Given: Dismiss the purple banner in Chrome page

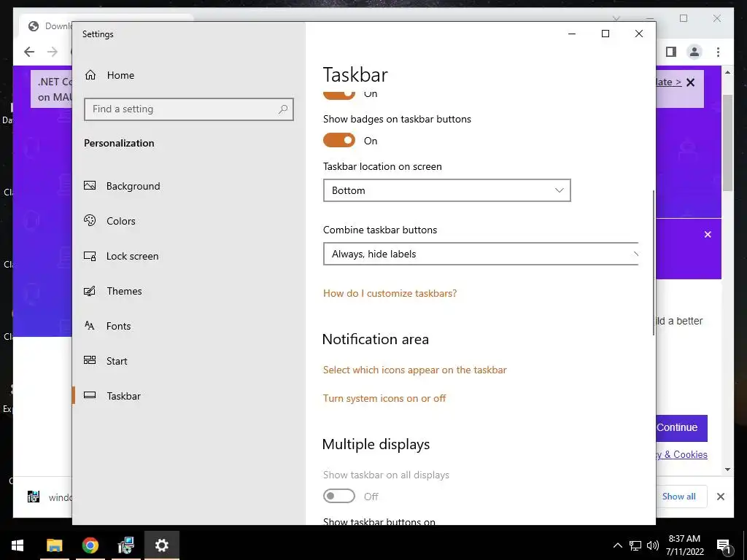Looking at the screenshot, I should pyautogui.click(x=708, y=234).
